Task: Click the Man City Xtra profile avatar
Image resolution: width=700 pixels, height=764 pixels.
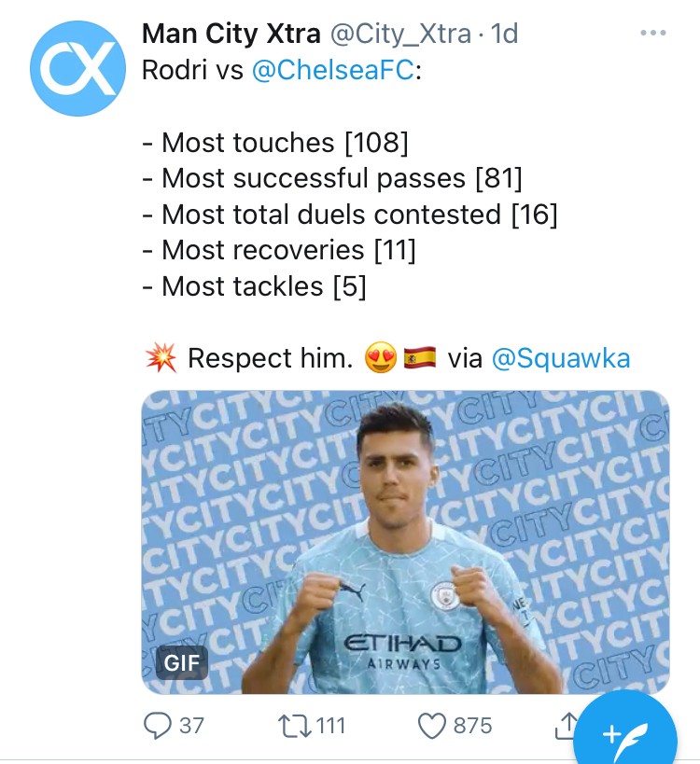Action: click(x=78, y=69)
